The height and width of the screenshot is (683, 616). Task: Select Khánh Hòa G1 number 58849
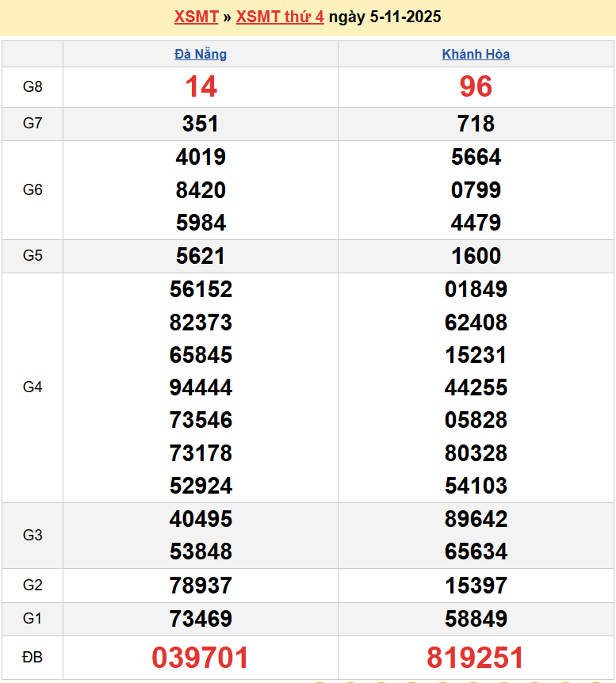click(x=476, y=619)
